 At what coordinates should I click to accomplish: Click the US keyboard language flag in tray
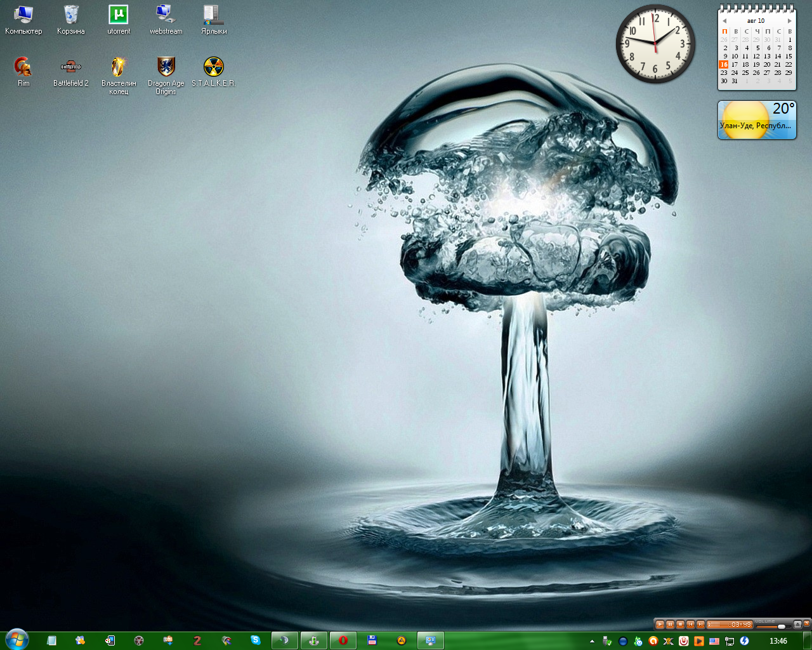click(x=714, y=641)
